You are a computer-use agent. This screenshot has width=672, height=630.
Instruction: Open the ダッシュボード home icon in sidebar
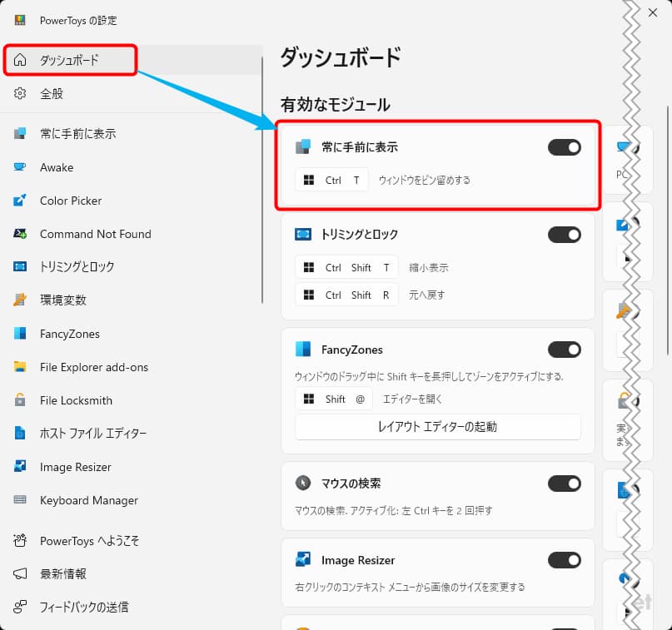[x=20, y=60]
